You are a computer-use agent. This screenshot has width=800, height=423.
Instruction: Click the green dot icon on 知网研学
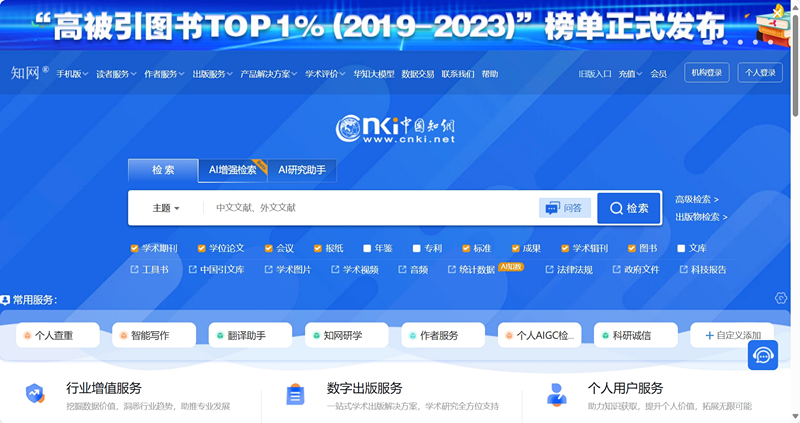tap(316, 335)
